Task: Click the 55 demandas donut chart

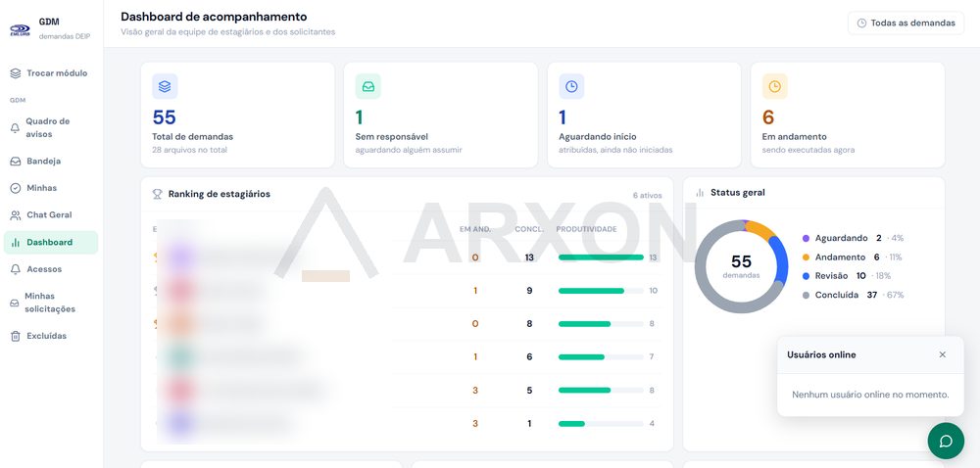Action: click(x=741, y=266)
